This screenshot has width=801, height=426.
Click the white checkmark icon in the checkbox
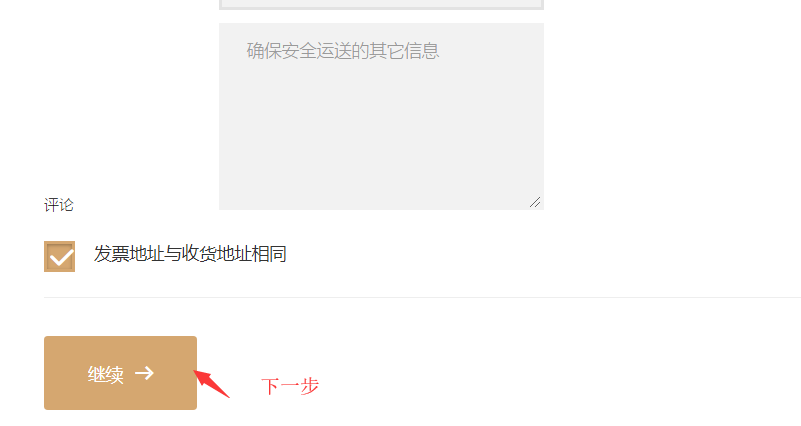pyautogui.click(x=61, y=257)
